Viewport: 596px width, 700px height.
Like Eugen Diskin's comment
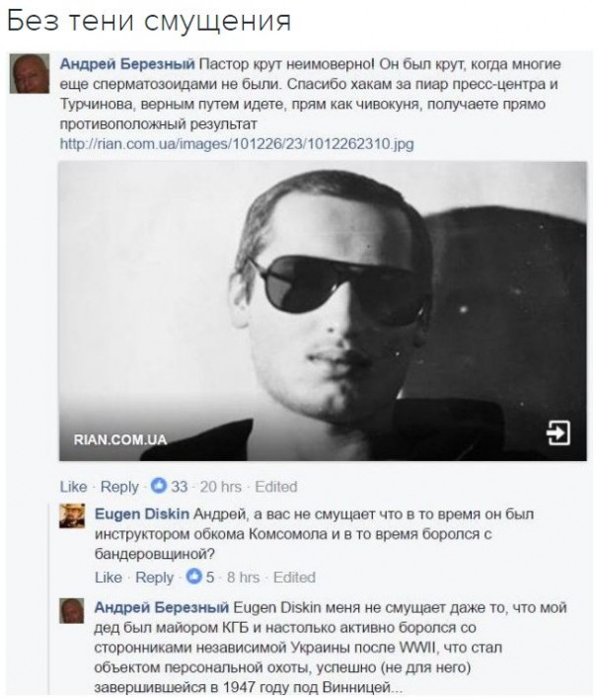[109, 578]
